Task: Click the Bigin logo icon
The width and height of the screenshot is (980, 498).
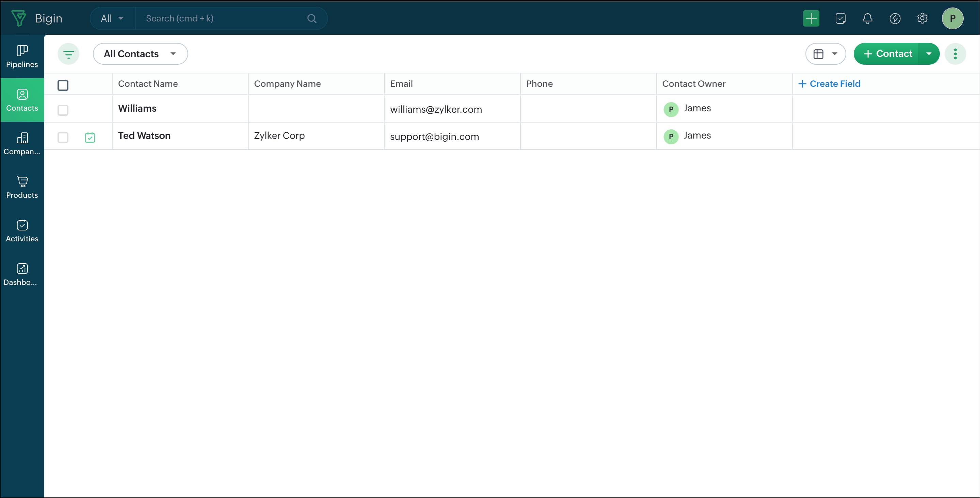Action: (19, 18)
